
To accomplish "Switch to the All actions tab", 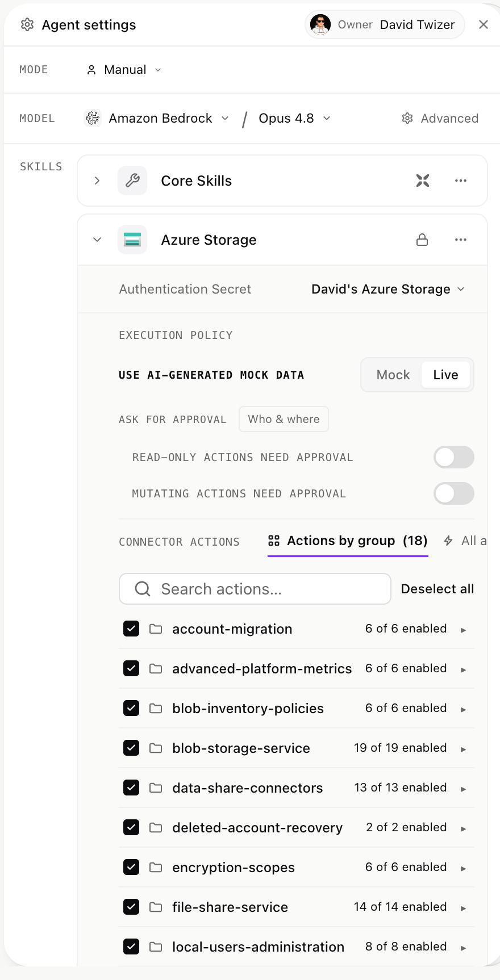I will click(465, 541).
